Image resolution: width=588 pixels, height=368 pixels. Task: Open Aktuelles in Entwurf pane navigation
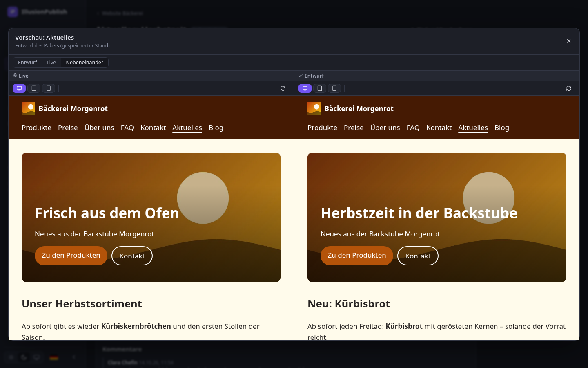click(473, 128)
